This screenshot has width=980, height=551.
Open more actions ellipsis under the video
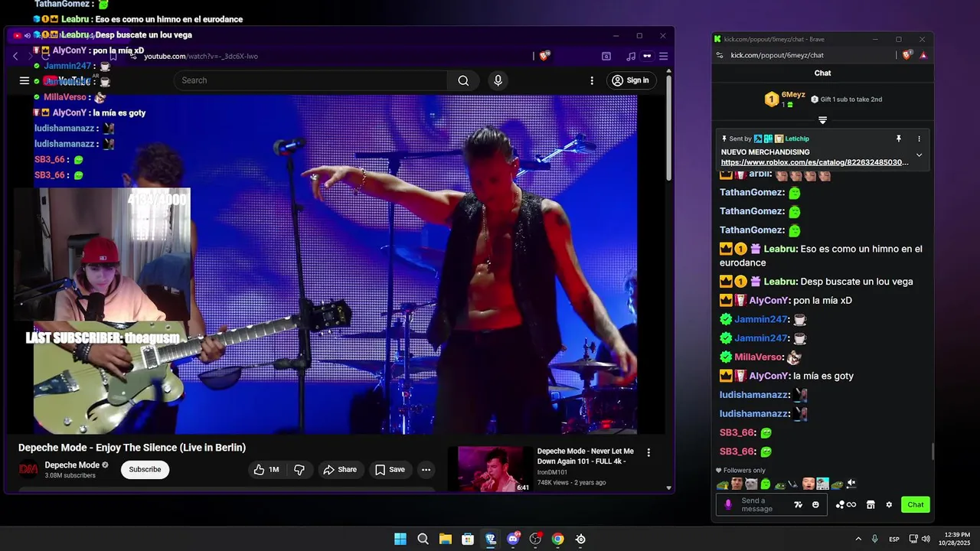(426, 469)
